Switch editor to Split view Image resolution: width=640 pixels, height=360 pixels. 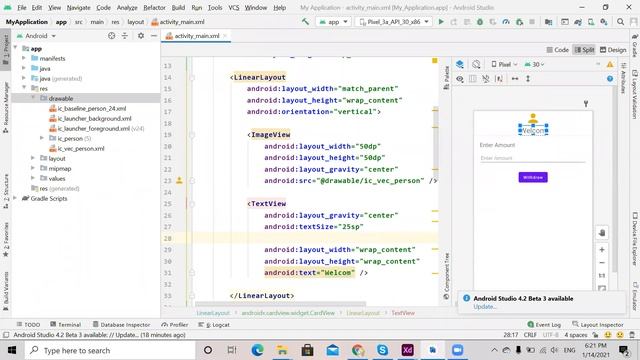click(584, 50)
